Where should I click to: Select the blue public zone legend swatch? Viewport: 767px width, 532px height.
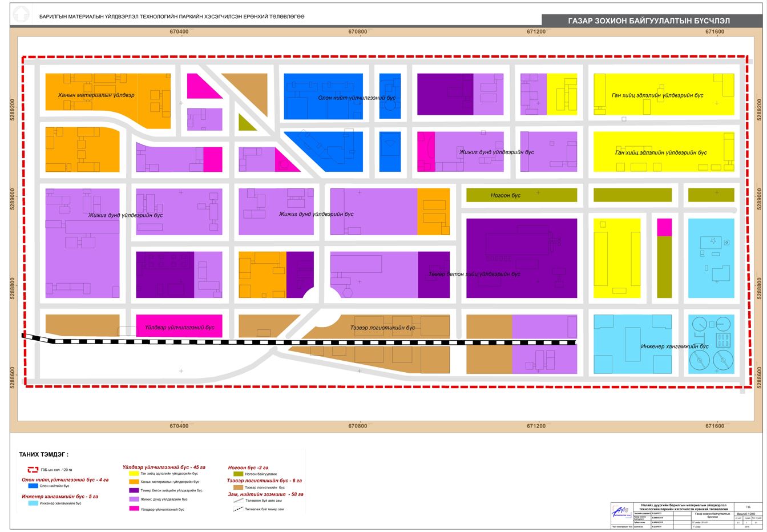click(33, 486)
